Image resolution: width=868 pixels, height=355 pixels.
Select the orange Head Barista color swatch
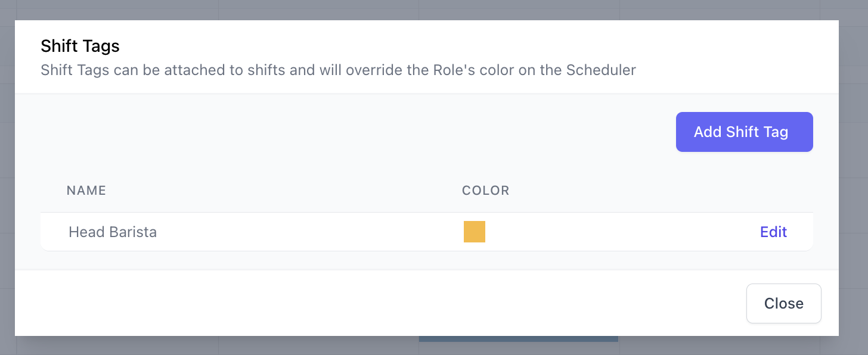[x=475, y=232]
